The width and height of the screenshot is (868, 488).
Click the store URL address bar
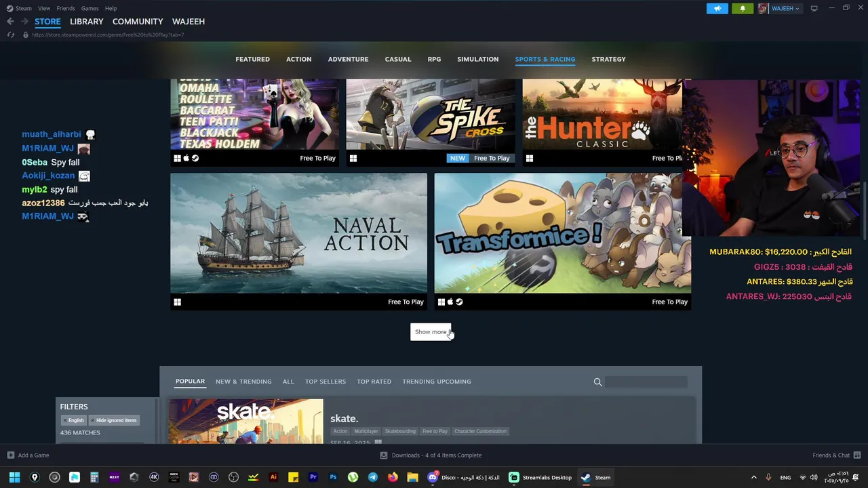click(x=108, y=35)
